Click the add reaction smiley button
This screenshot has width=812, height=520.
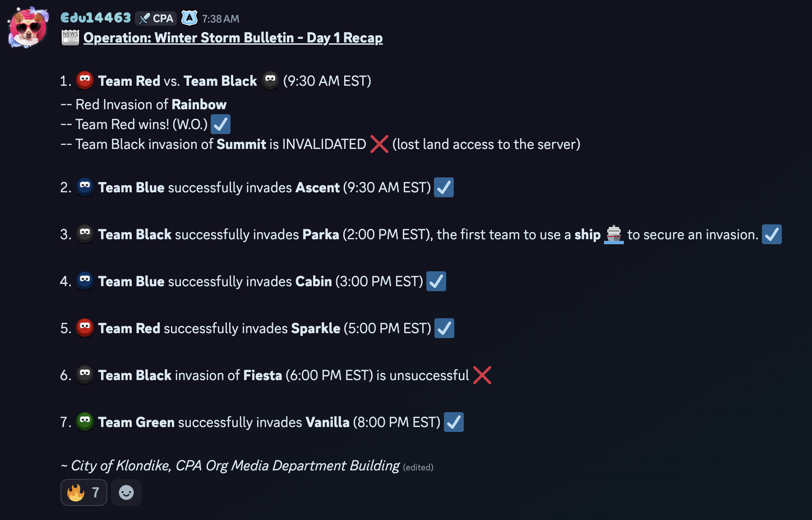(126, 492)
